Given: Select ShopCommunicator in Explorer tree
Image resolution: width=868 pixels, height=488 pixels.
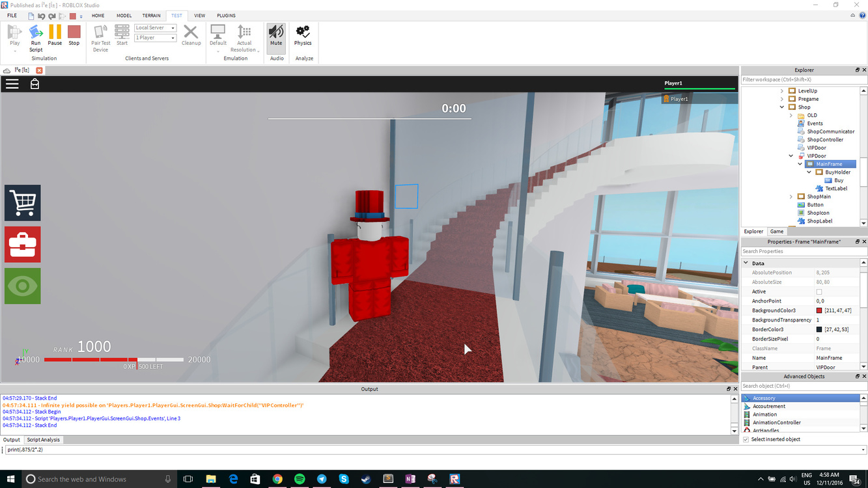Looking at the screenshot, I should (830, 131).
